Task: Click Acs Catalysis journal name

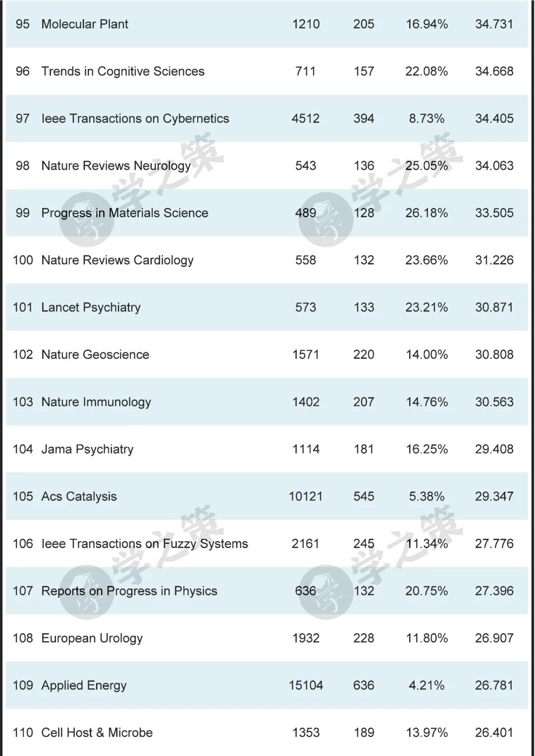Action: pyautogui.click(x=79, y=497)
